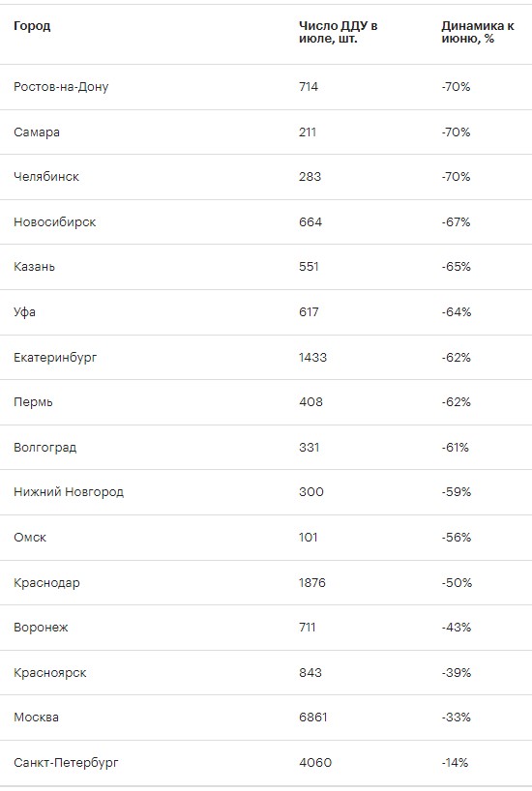
Task: Select the Пермь row name
Action: (33, 402)
